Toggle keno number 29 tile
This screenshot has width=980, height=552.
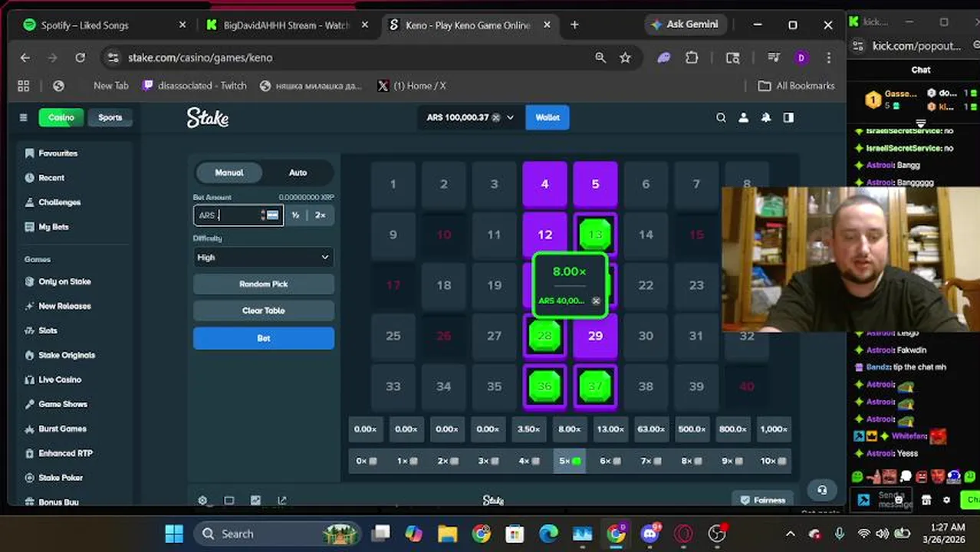(595, 336)
